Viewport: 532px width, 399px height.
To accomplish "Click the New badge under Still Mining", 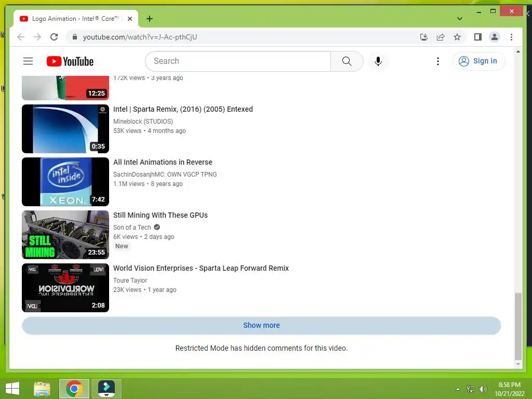I will click(122, 246).
